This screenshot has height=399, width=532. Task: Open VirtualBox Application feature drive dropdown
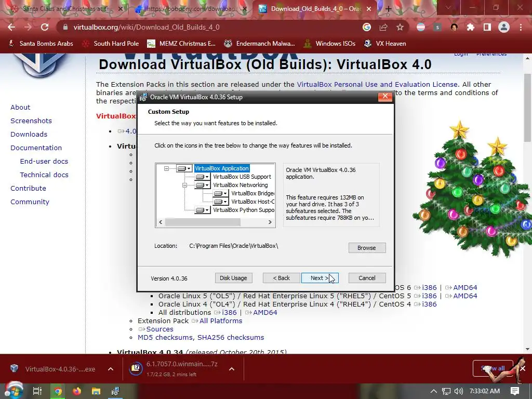(x=184, y=168)
